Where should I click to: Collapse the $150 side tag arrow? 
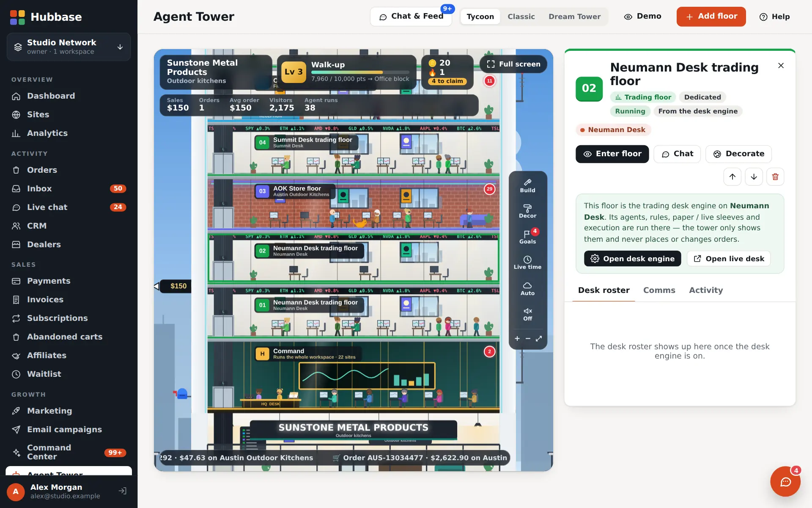tap(156, 286)
